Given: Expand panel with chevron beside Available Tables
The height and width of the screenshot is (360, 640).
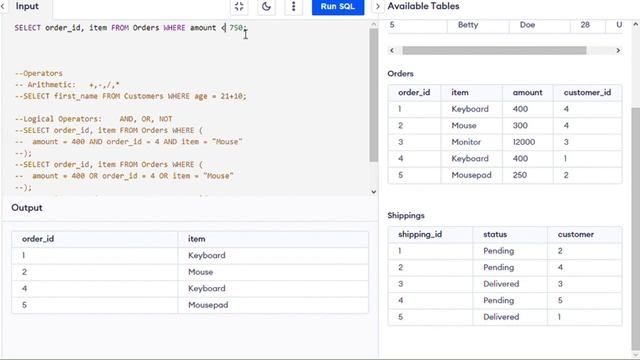Looking at the screenshot, I should 378,6.
